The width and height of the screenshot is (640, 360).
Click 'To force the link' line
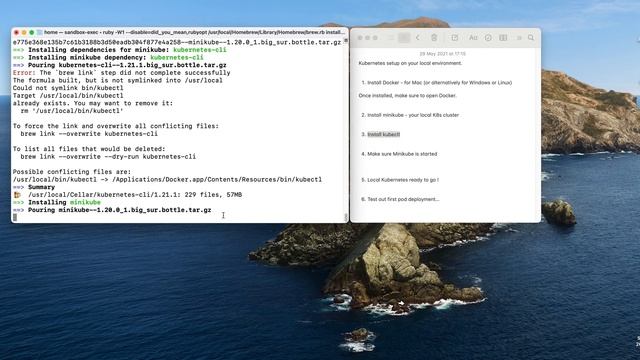(x=116, y=126)
